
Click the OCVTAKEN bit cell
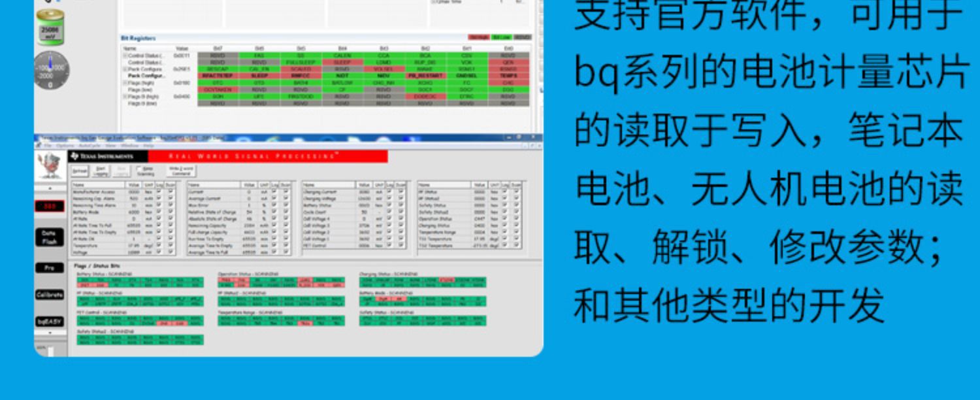click(x=218, y=90)
